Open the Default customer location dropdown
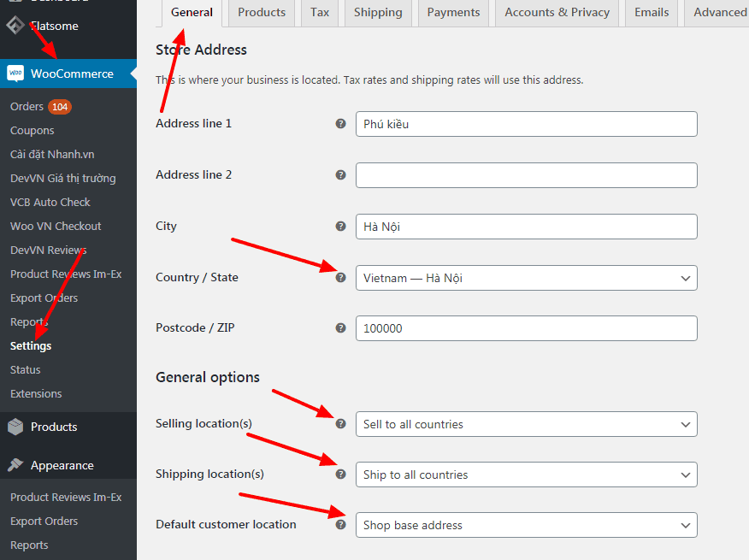This screenshot has width=749, height=560. [x=526, y=525]
